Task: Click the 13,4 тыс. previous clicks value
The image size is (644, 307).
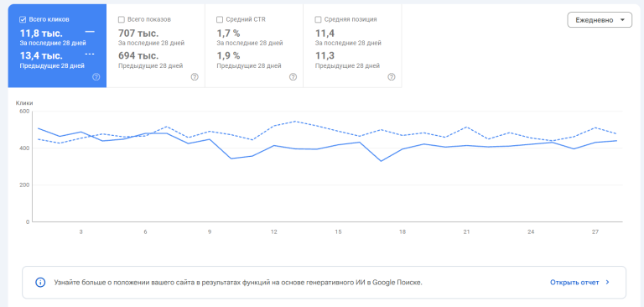Action: point(41,56)
